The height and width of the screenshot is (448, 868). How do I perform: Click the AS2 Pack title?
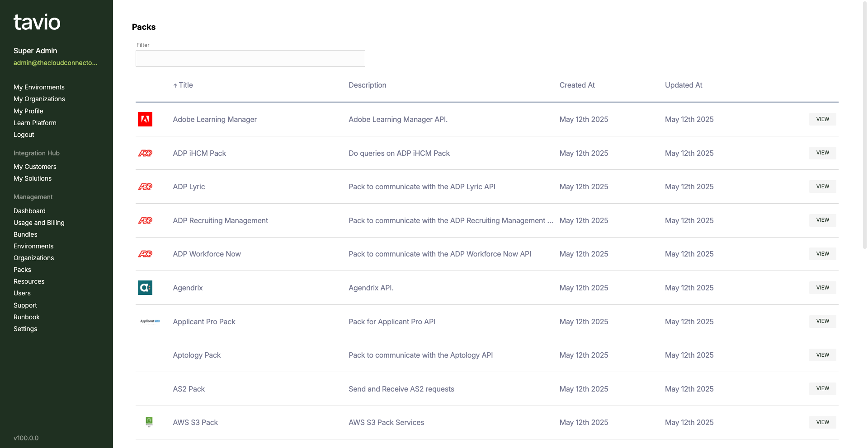pos(189,389)
